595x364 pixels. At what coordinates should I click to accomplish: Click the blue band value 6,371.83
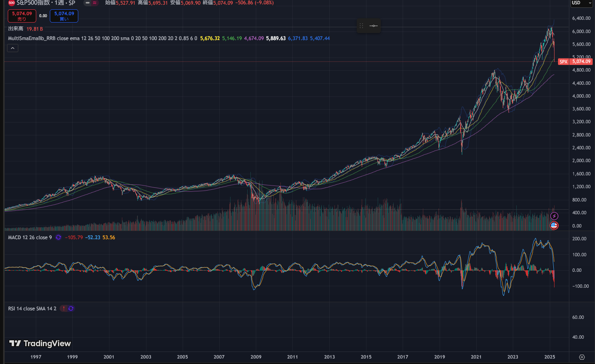pos(298,38)
